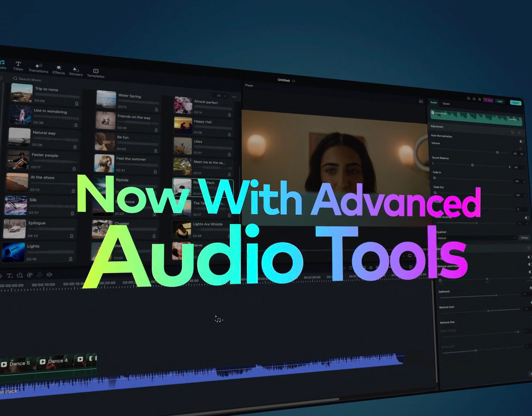The image size is (532, 416).
Task: Open the more options ellipsis in music panel
Action: click(234, 97)
